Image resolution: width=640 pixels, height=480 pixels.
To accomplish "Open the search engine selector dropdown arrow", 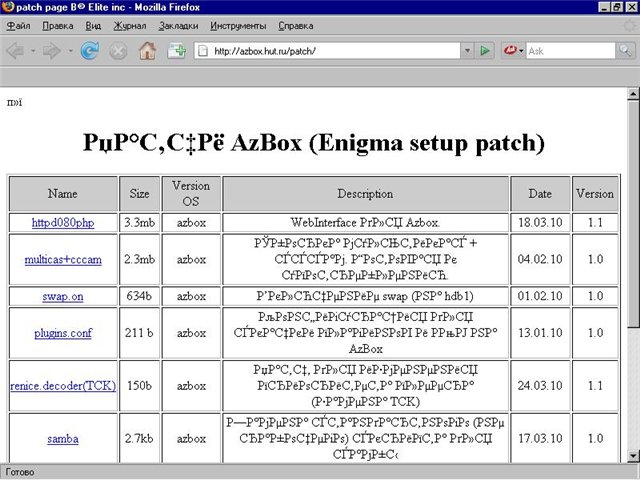I will (x=521, y=51).
